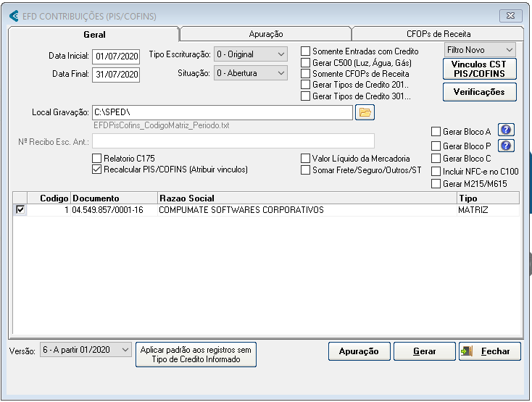Enable Somente Entradas com Credito checkbox

pos(306,51)
